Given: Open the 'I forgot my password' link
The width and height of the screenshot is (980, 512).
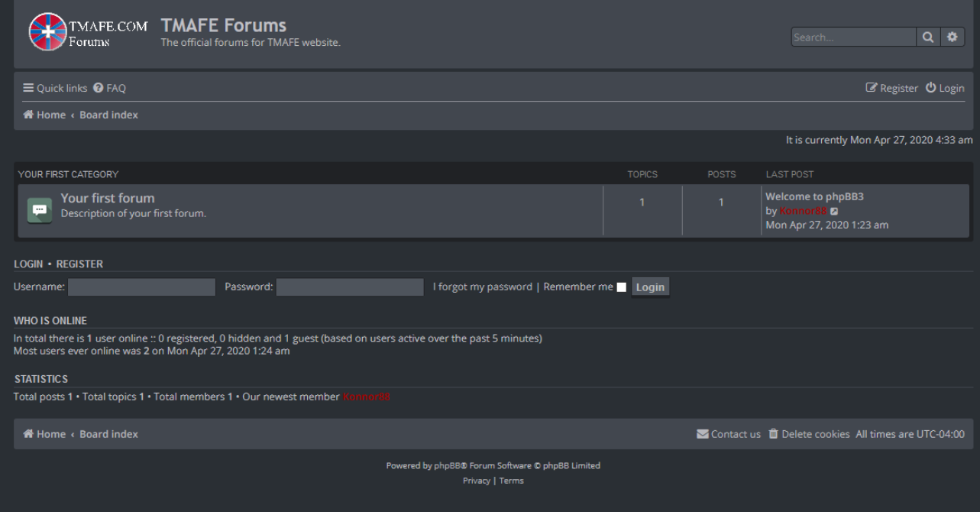Looking at the screenshot, I should point(483,287).
